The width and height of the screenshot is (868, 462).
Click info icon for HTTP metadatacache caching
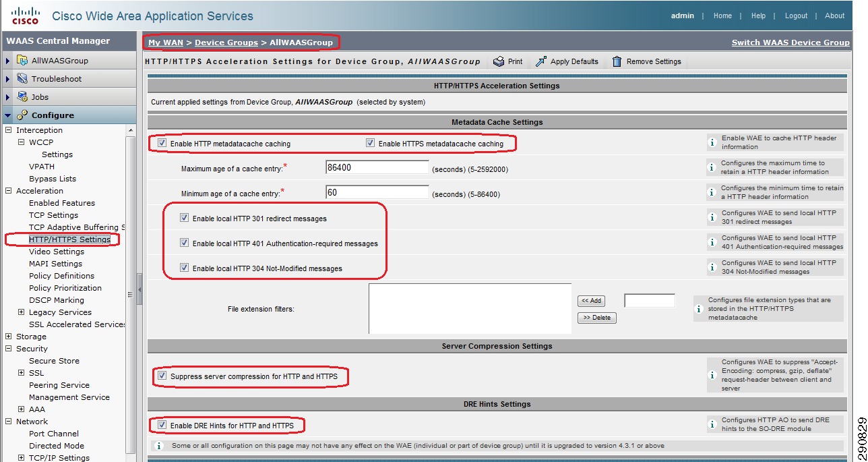click(712, 142)
